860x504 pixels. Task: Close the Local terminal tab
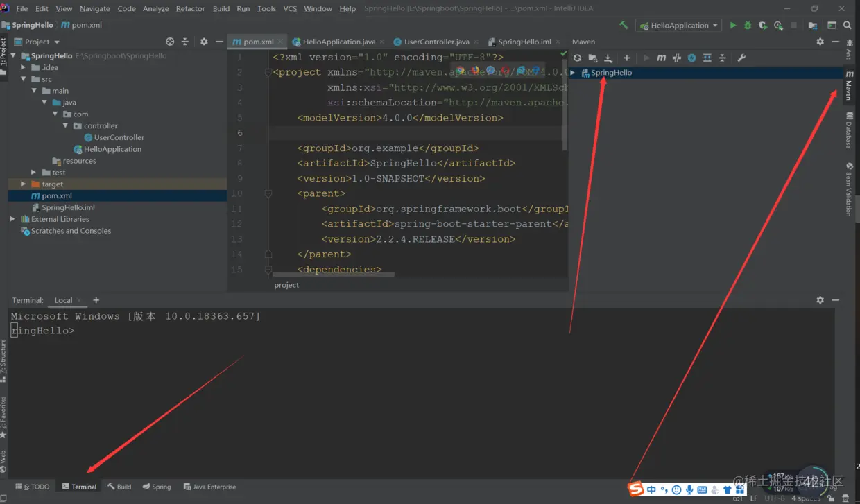(x=80, y=301)
